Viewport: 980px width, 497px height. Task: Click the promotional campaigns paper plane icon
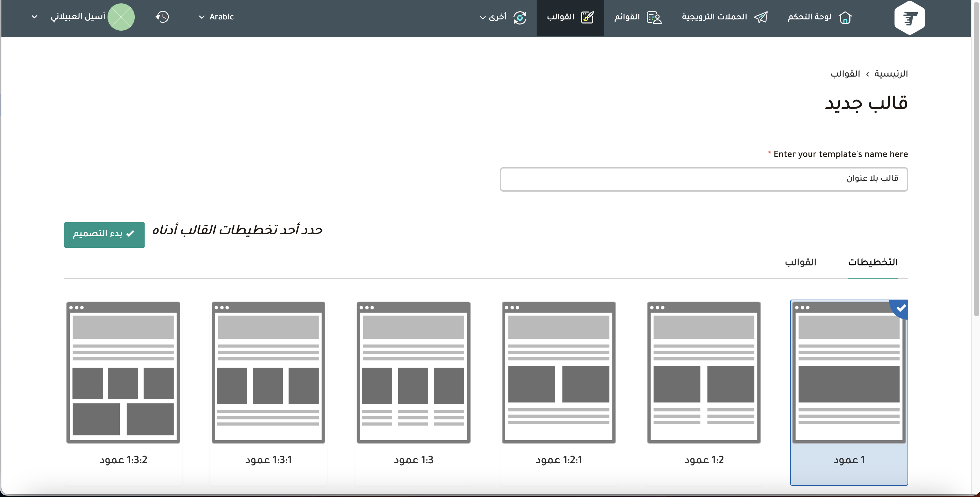761,17
